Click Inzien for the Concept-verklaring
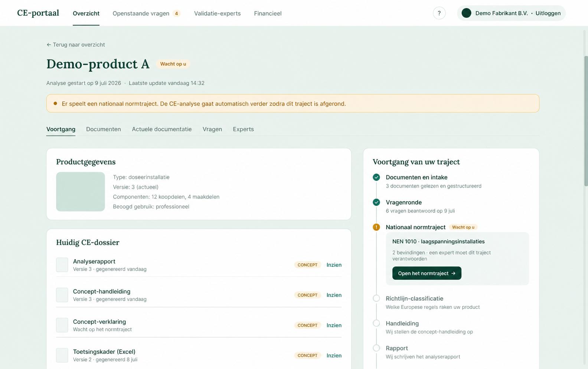 (334, 325)
